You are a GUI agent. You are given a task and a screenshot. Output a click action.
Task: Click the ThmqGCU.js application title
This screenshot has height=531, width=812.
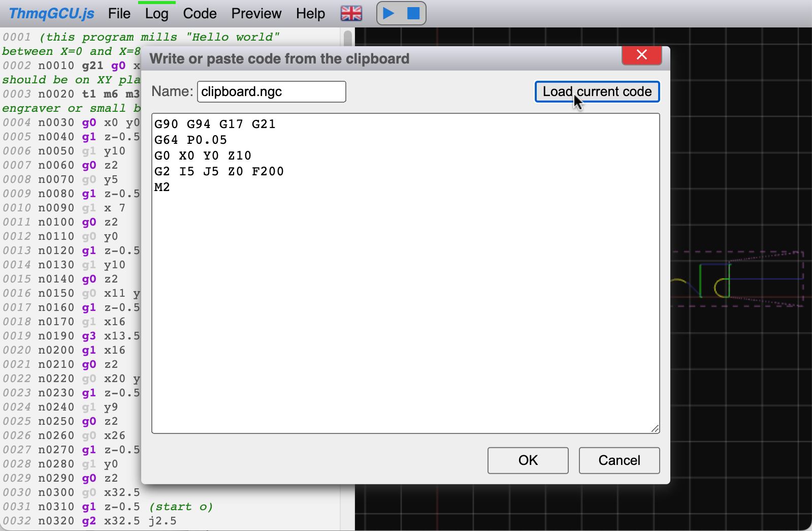52,14
